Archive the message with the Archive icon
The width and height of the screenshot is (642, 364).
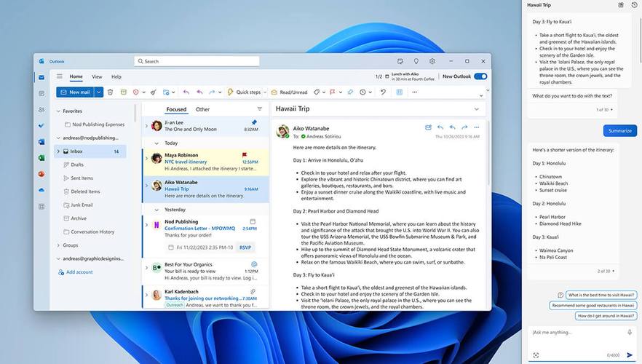pos(124,92)
